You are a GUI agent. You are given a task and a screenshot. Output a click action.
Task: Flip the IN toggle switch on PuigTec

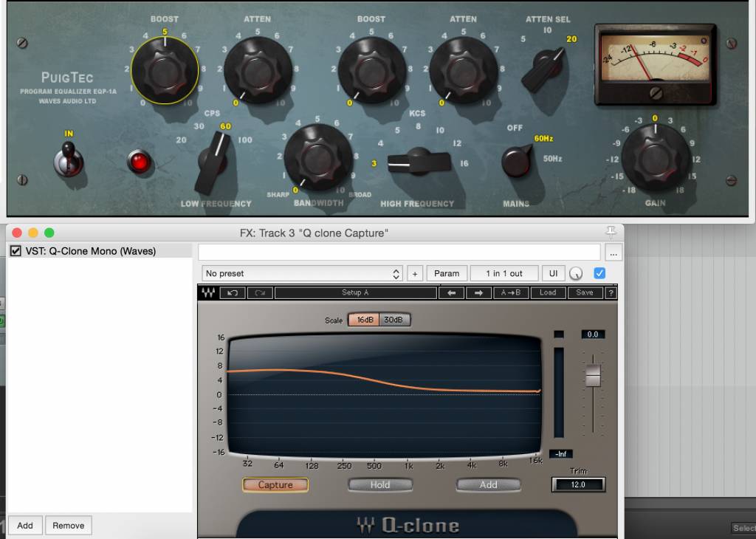point(69,159)
